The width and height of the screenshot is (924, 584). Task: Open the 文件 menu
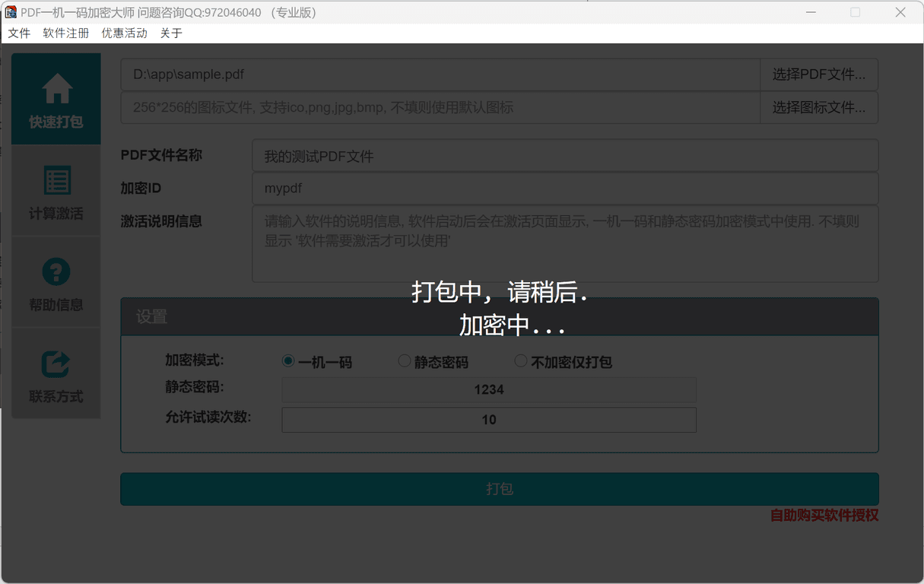(19, 33)
